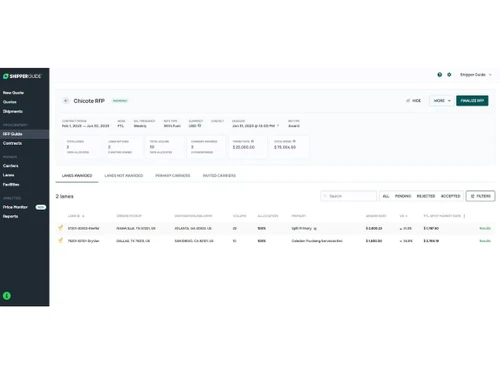
Task: Open Price Monitor in the sidebar
Action: pos(15,207)
